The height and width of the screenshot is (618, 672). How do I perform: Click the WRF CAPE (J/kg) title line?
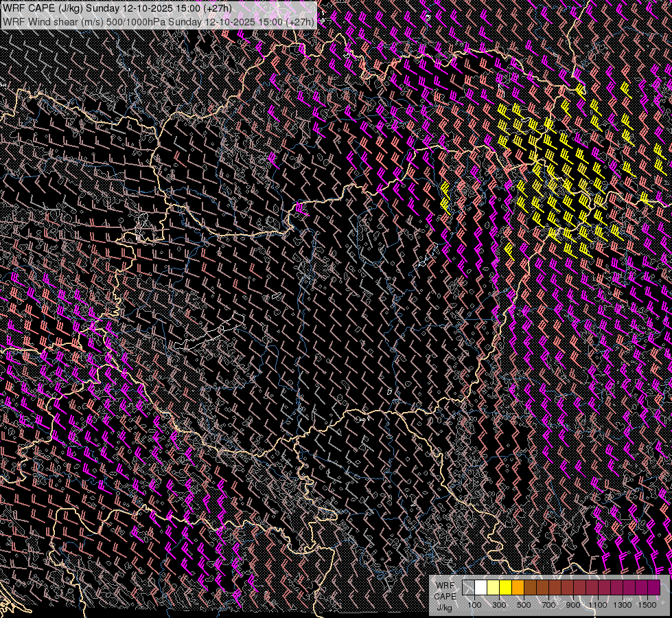click(117, 8)
